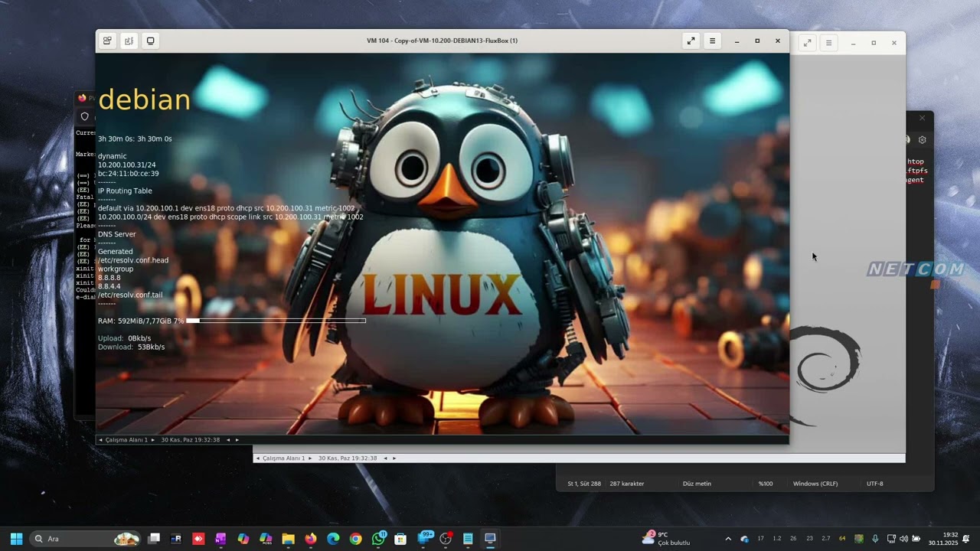
Task: Open Microsoft Edge from the taskbar
Action: point(333,539)
